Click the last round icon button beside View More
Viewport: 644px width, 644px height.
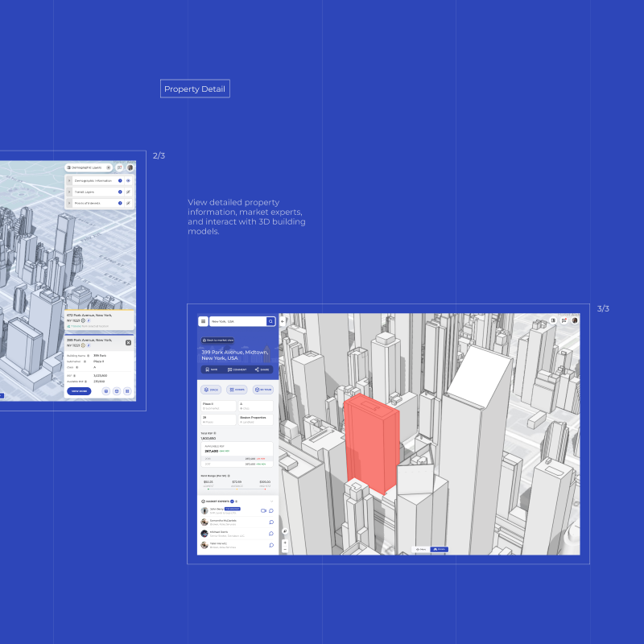point(127,391)
